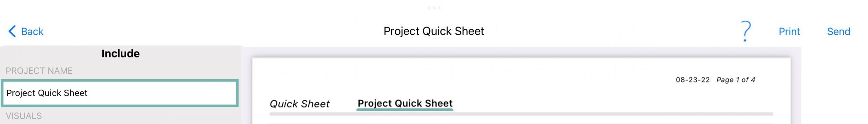Tap the three-dot multitasking handle at top
The width and height of the screenshot is (868, 124).
(434, 8)
